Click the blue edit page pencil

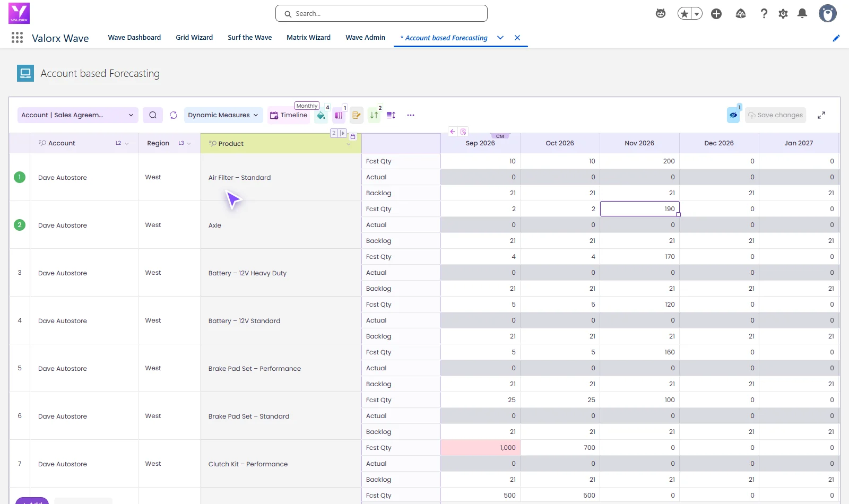[x=836, y=38]
